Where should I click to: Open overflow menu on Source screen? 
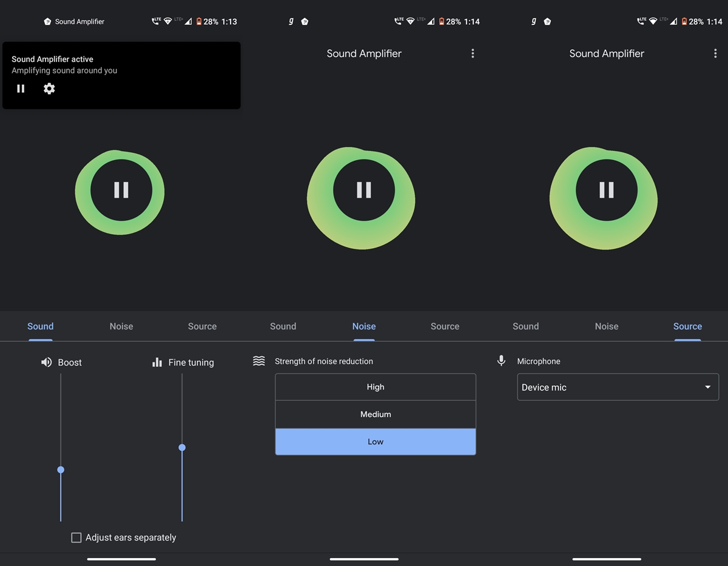(x=715, y=53)
